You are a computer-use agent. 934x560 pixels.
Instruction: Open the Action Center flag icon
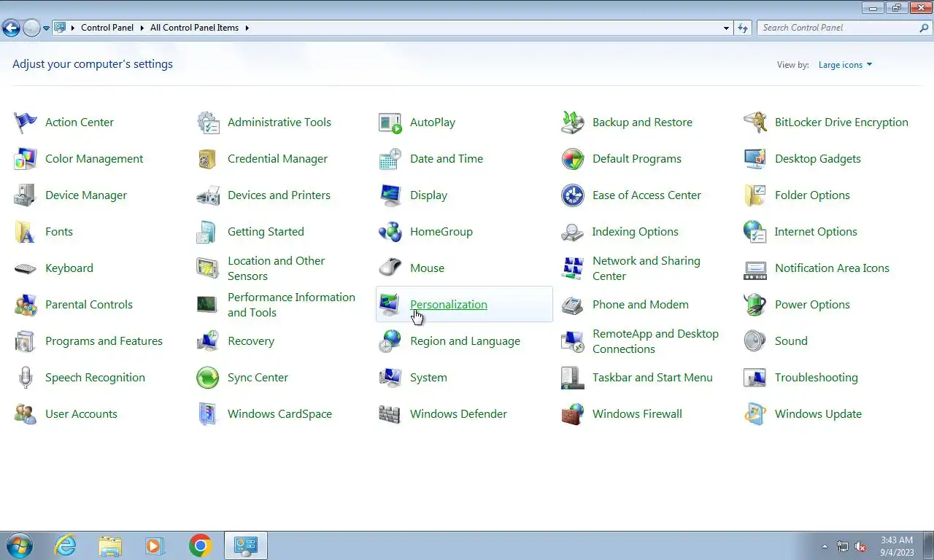[26, 122]
